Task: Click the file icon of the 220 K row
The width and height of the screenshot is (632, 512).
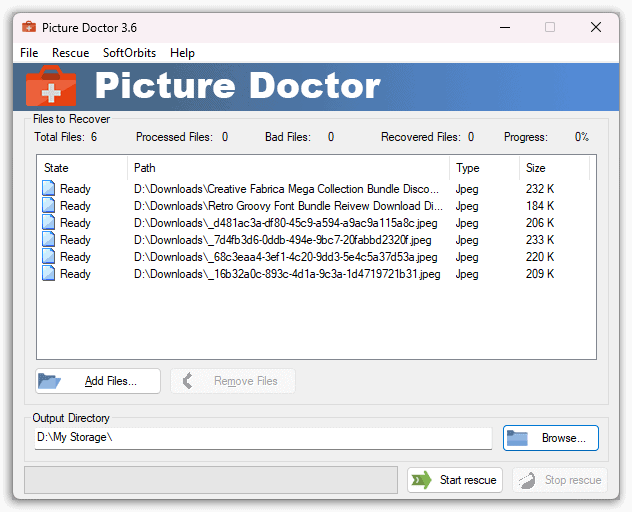Action: (x=49, y=256)
